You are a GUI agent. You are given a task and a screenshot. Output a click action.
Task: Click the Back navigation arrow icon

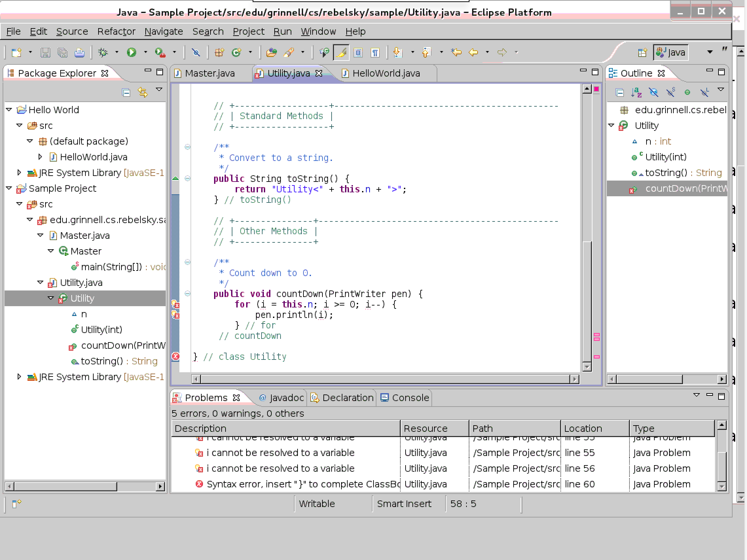pos(473,52)
